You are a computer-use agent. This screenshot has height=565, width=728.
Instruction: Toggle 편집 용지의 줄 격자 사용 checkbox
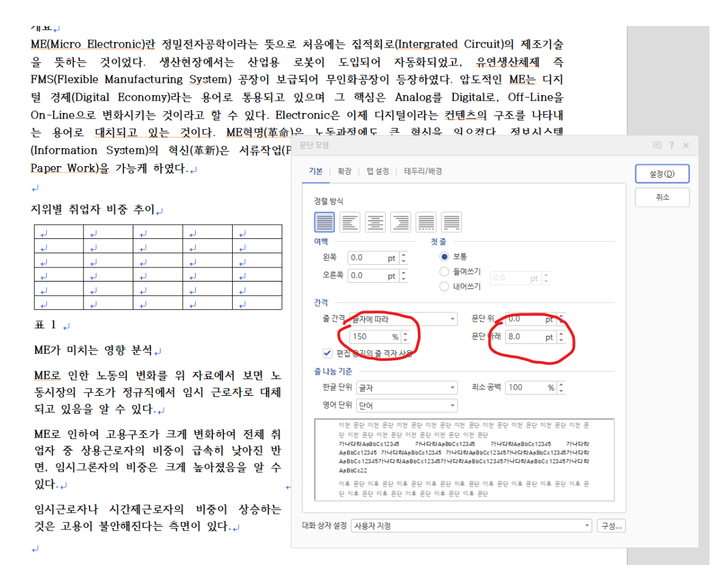click(328, 353)
